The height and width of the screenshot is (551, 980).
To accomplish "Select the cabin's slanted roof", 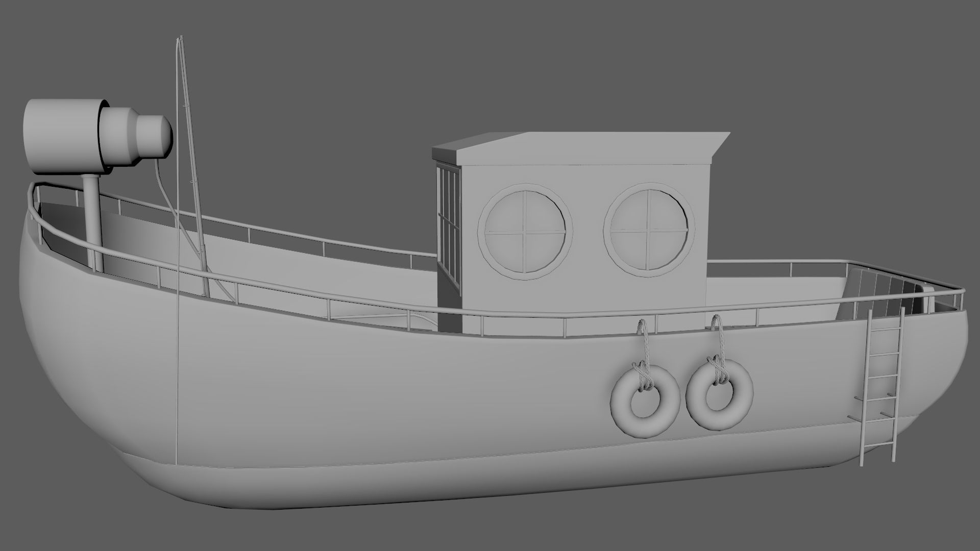I will 581,148.
